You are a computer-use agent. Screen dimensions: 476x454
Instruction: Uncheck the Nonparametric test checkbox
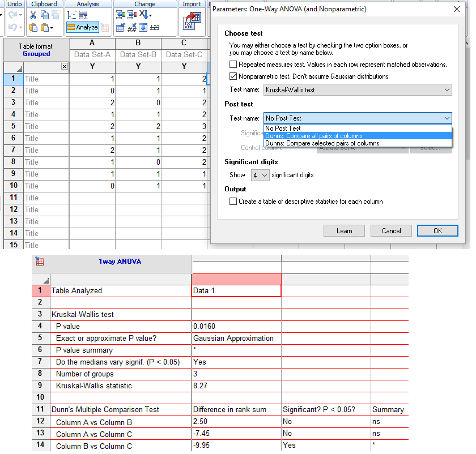[233, 76]
